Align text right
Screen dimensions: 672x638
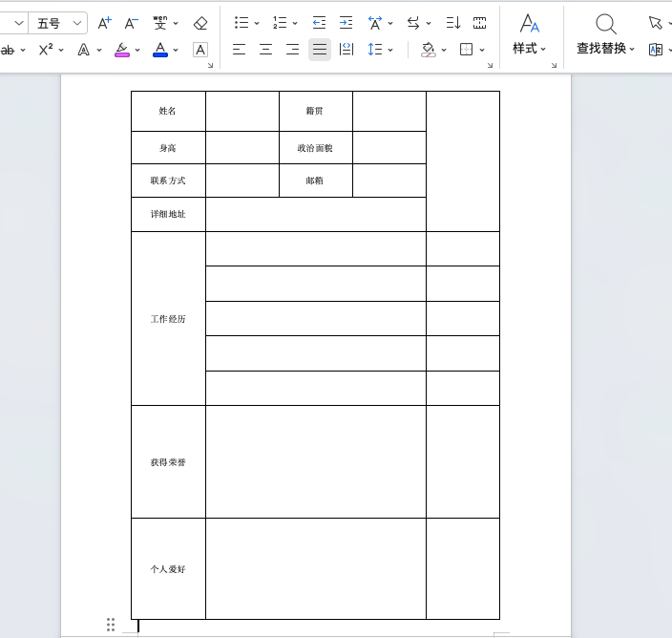point(293,50)
